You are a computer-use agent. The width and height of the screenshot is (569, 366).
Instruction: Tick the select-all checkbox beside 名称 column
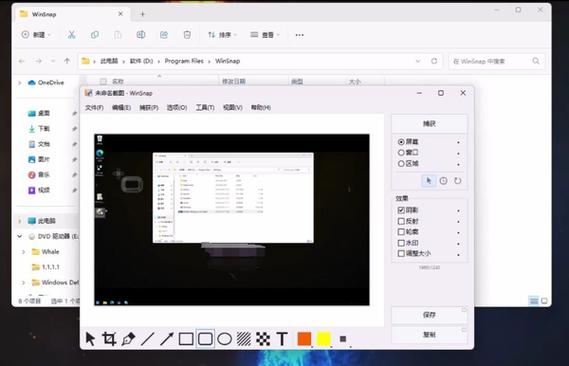coord(103,81)
